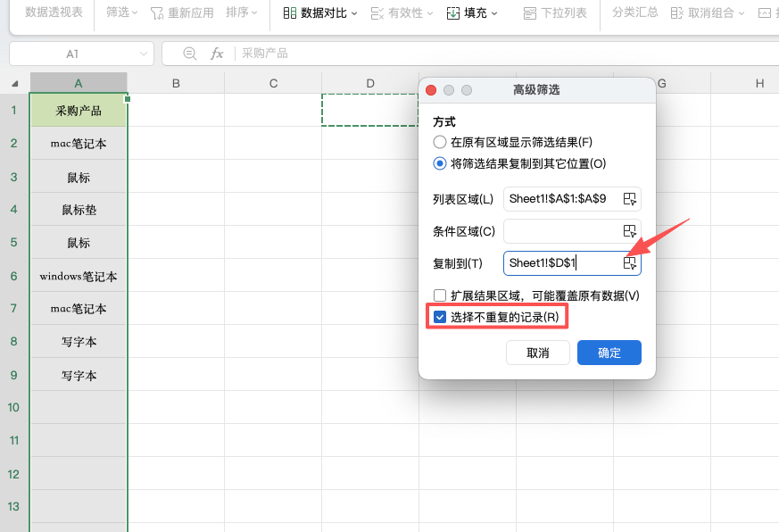Click cell A5 containing 鼠标
Viewport: 779px width, 532px height.
point(79,242)
